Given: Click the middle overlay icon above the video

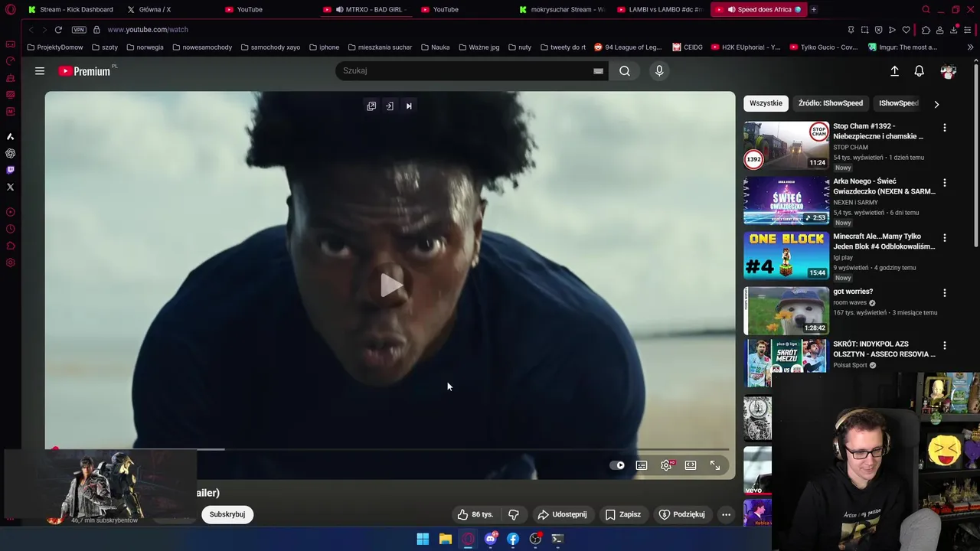Looking at the screenshot, I should click(390, 106).
